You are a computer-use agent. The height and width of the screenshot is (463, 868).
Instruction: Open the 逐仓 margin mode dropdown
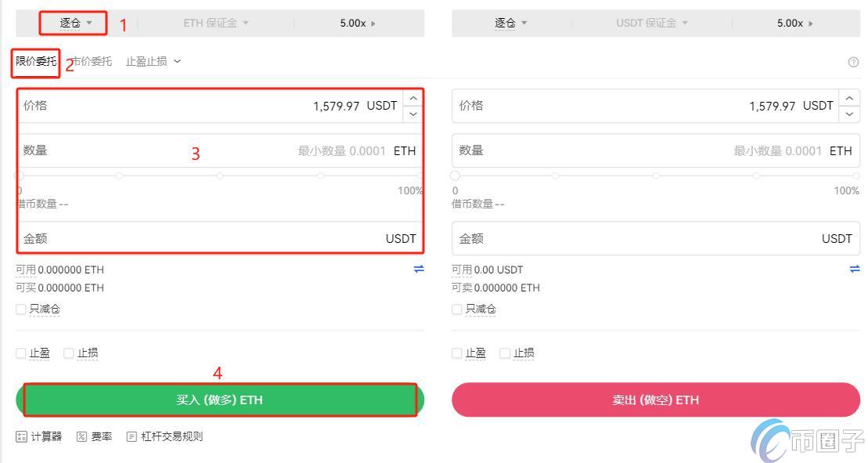tap(73, 23)
